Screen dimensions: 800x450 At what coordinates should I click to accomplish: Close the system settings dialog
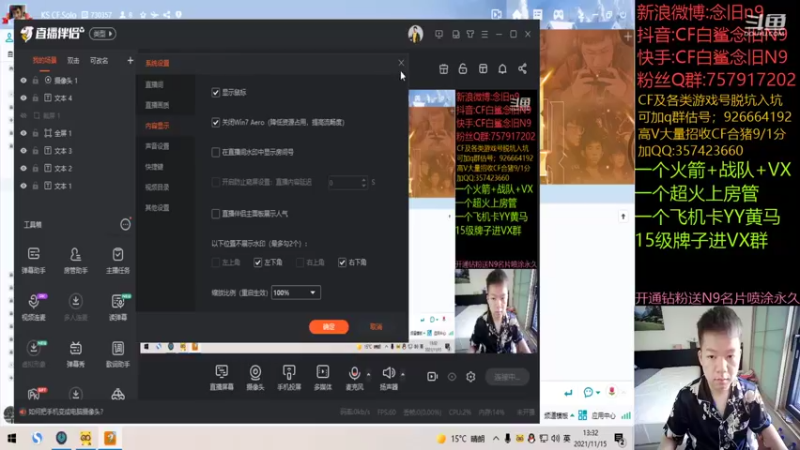(x=401, y=63)
